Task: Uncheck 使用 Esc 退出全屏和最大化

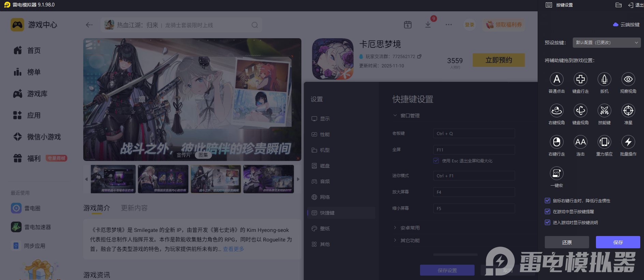Action: tap(436, 161)
